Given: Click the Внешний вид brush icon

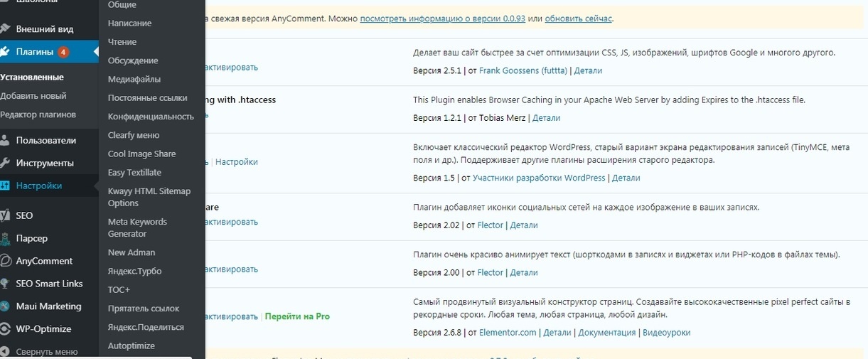Looking at the screenshot, I should pyautogui.click(x=4, y=29).
